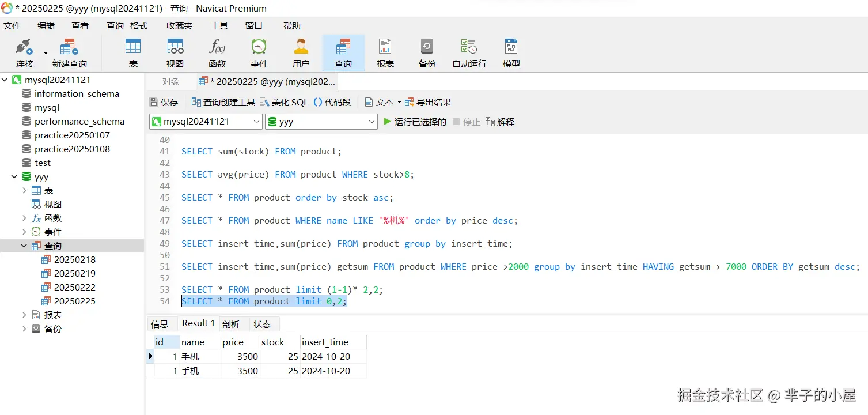This screenshot has width=868, height=415.
Task: Open the mysql20241121 connection dropdown
Action: tap(206, 122)
